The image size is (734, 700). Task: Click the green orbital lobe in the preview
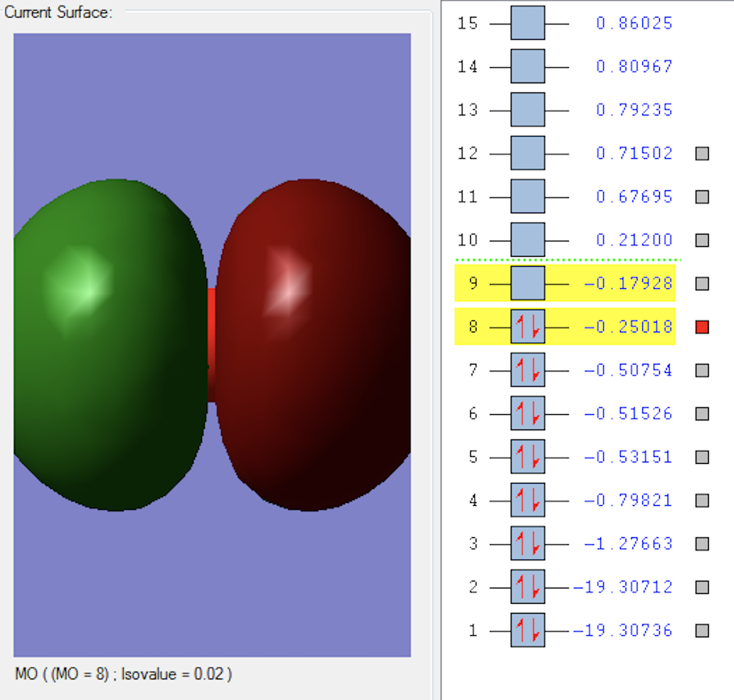click(x=110, y=345)
